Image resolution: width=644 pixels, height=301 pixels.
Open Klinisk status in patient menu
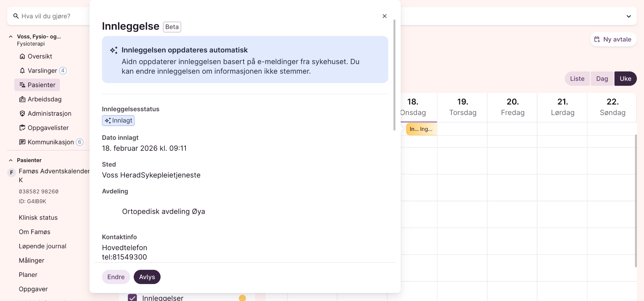pyautogui.click(x=38, y=218)
